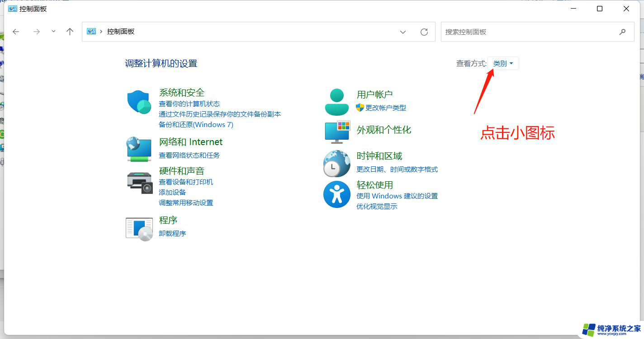This screenshot has height=339, width=644.
Task: Click the Control Panel title bar icon
Action: (x=13, y=9)
